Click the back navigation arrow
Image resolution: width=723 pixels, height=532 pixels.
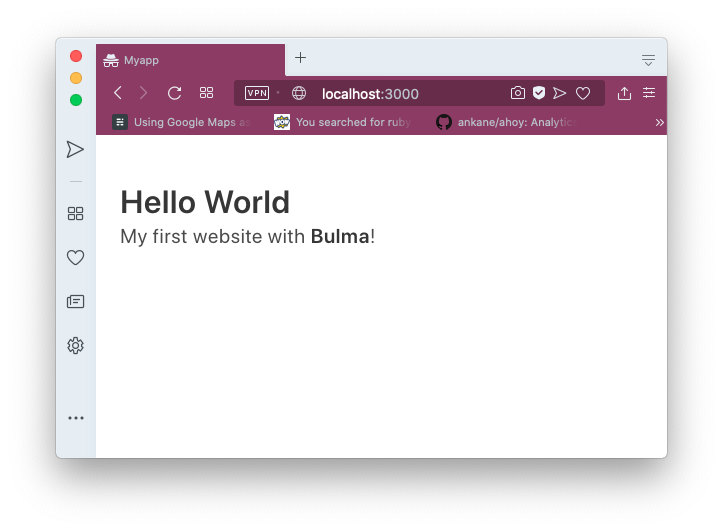[x=118, y=93]
